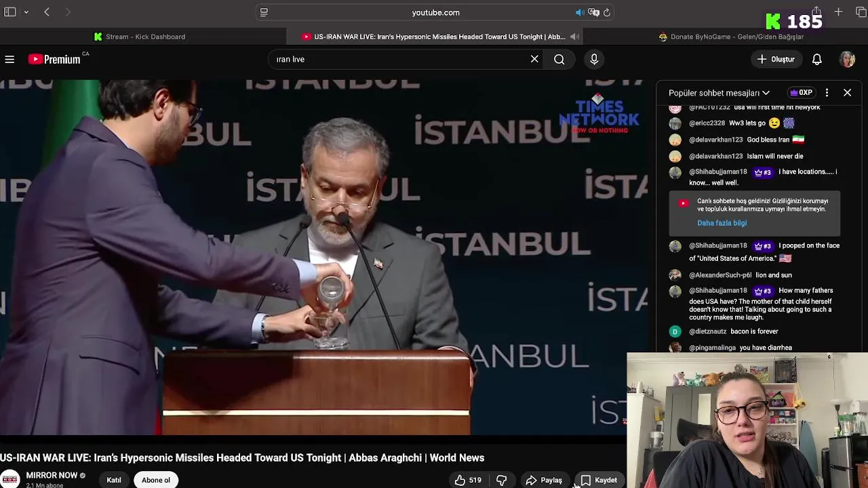The width and height of the screenshot is (868, 488).
Task: Click username @delavarkhan123 on God bless Iran
Action: (715, 140)
